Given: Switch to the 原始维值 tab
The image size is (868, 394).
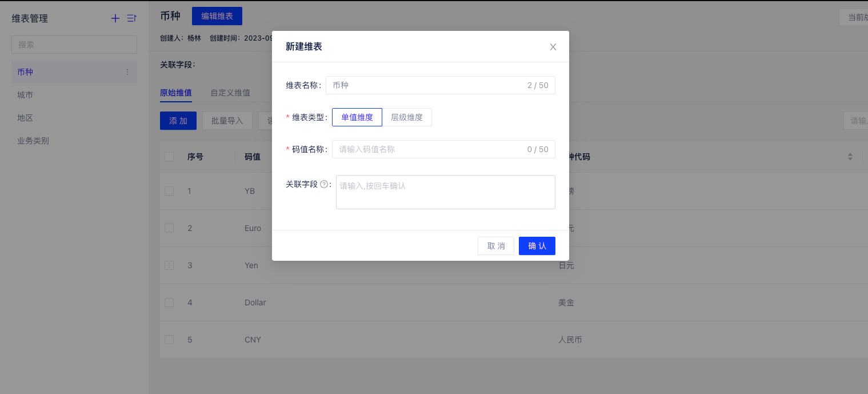Looking at the screenshot, I should tap(175, 93).
